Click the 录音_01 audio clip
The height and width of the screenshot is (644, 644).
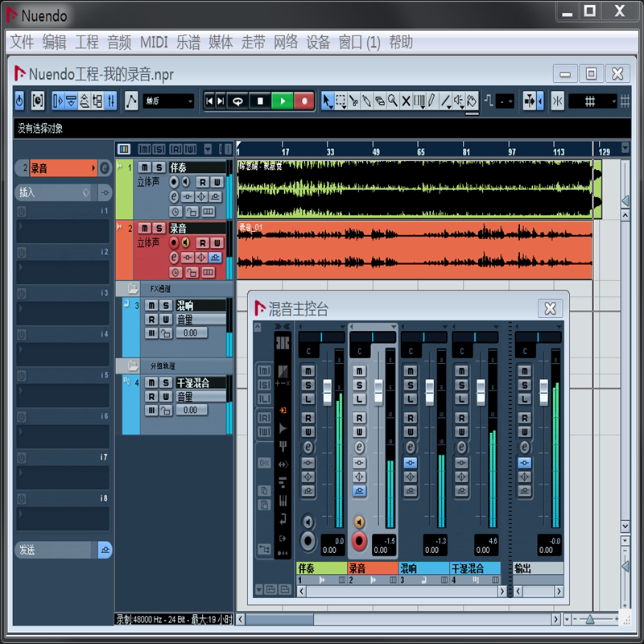pyautogui.click(x=415, y=250)
